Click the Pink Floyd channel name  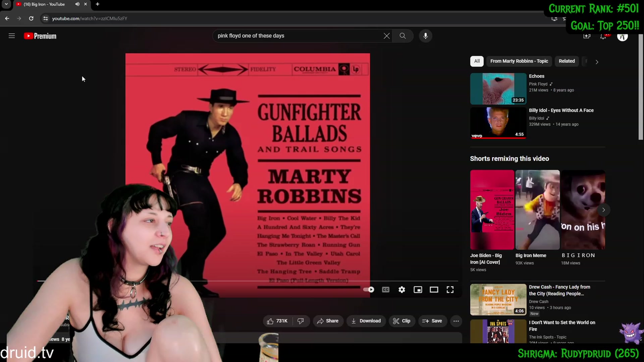pyautogui.click(x=538, y=84)
